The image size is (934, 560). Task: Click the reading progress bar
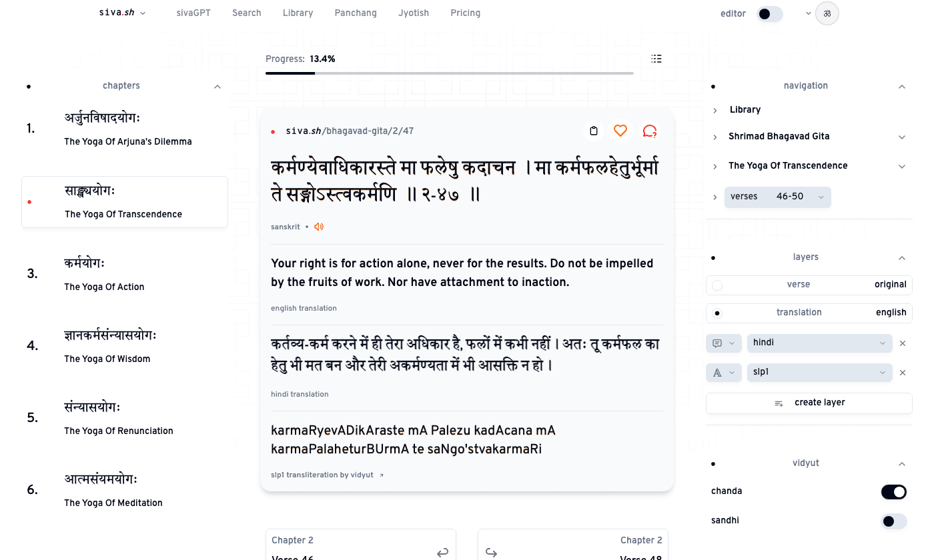pyautogui.click(x=450, y=73)
